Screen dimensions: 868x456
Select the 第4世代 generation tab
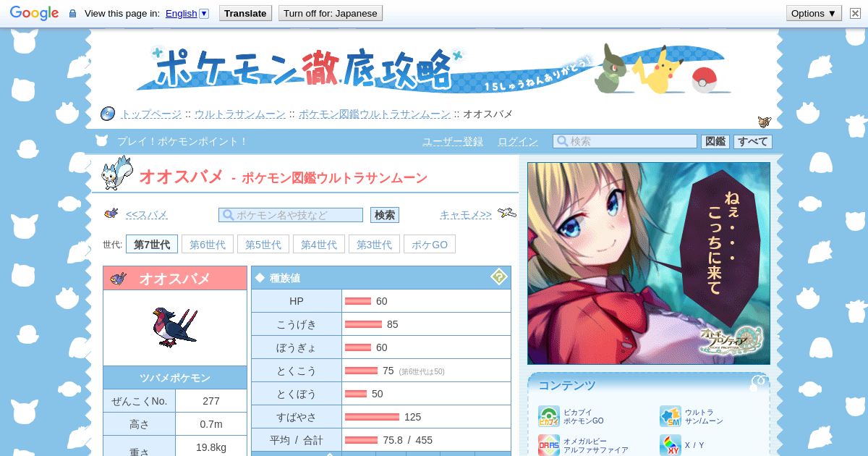click(319, 245)
